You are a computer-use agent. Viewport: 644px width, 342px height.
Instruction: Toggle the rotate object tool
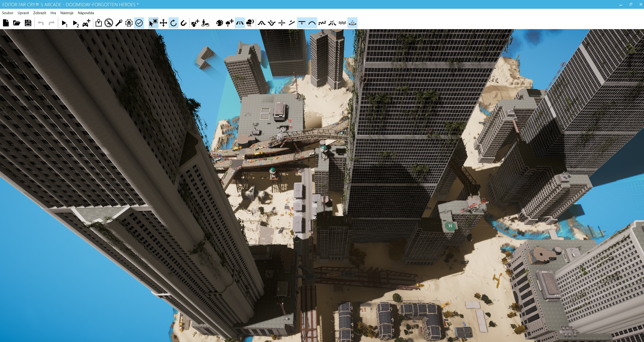(x=173, y=23)
